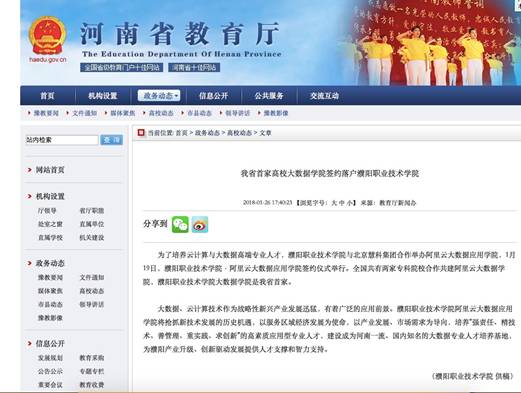Set browsing font size to 中
Viewport: 521px width, 393px height.
pos(342,203)
